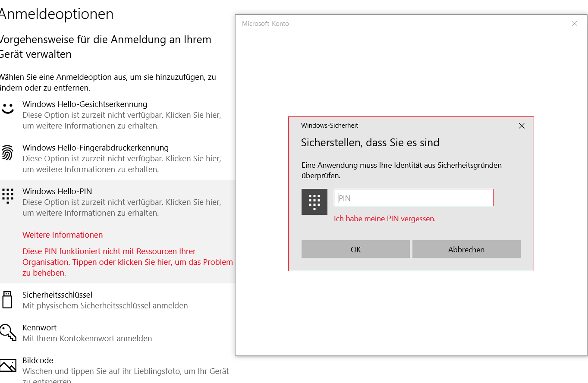Select the Bildcode sign-in option title
Screen dimensions: 588x383
click(38, 361)
